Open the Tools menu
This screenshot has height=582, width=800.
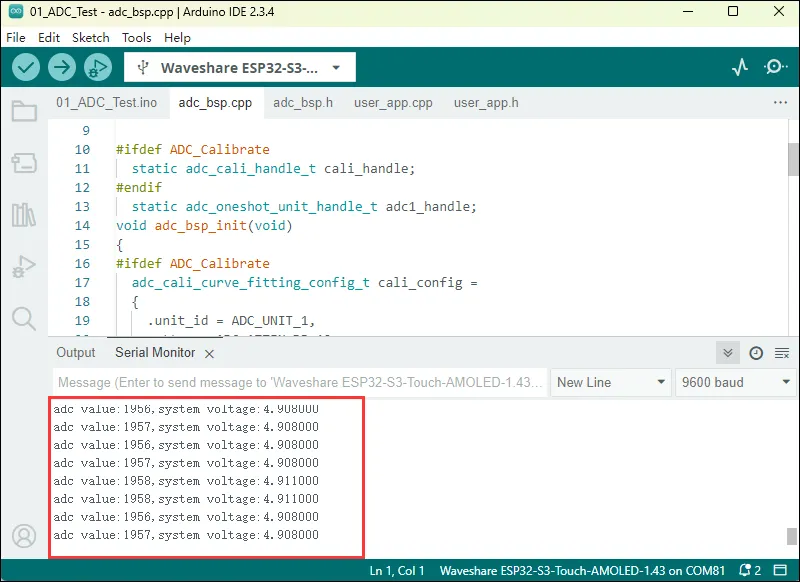pyautogui.click(x=137, y=37)
